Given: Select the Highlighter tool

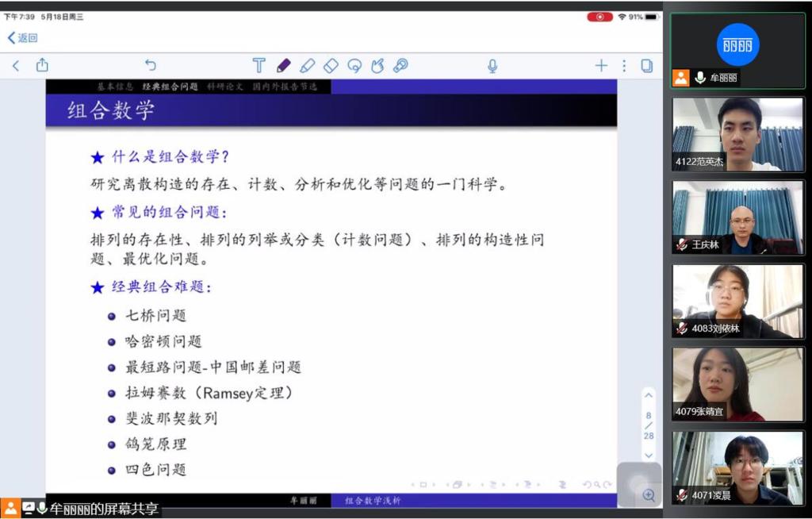Looking at the screenshot, I should pyautogui.click(x=307, y=66).
